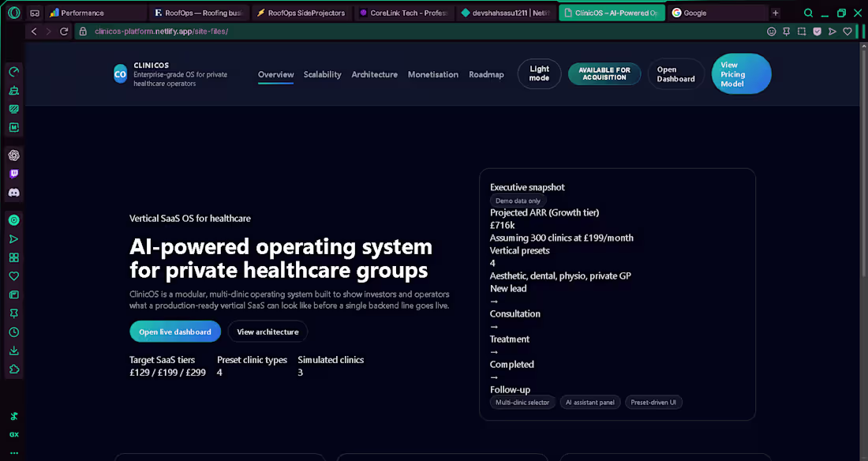Expand the ellipsis menu at sidebar bottom

(x=13, y=452)
